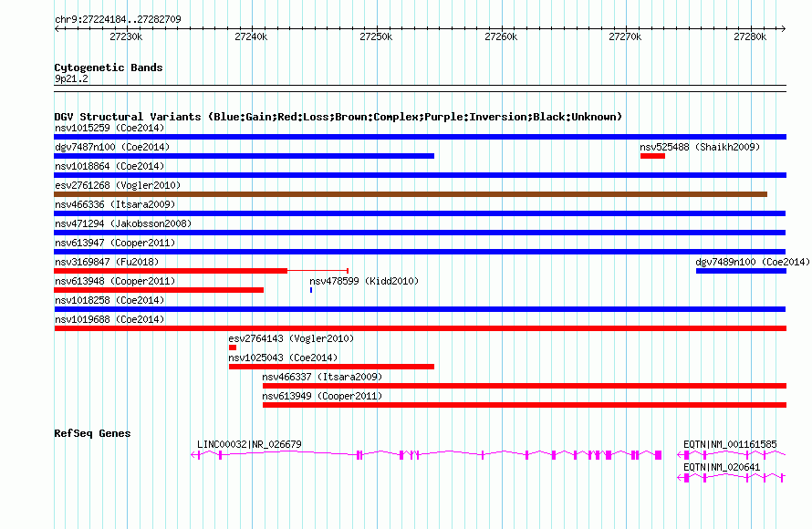This screenshot has height=529, width=812.
Task: Click nsv1018258 (Coe2014) label
Action: [x=109, y=300]
